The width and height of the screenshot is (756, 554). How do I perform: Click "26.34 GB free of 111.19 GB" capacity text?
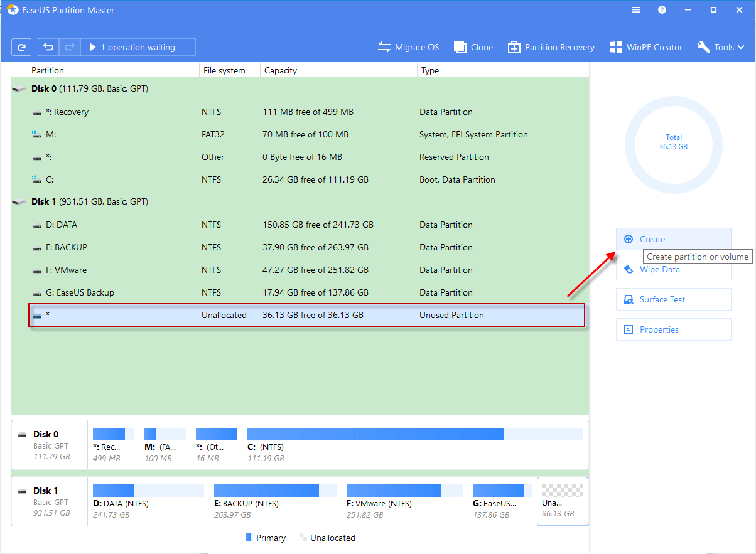(x=315, y=179)
